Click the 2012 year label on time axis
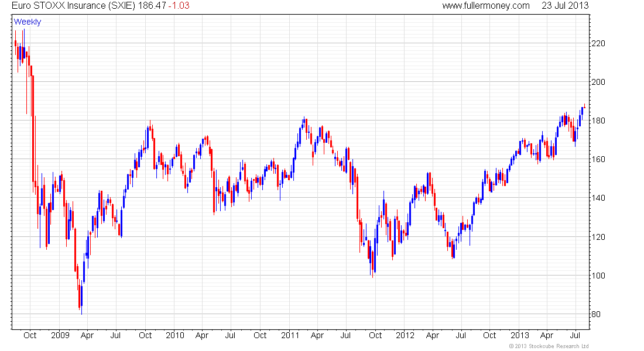Viewport: 644px width, 351px height. click(x=405, y=335)
